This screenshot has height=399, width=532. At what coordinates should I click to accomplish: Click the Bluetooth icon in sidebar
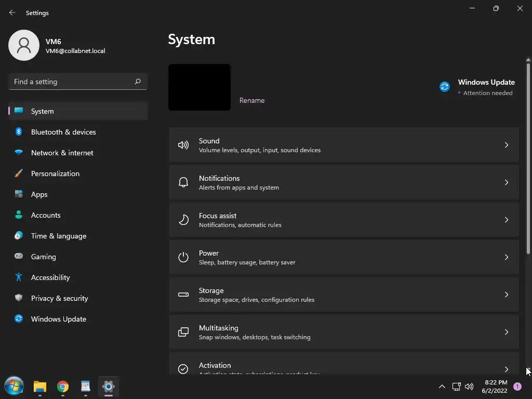(x=19, y=131)
